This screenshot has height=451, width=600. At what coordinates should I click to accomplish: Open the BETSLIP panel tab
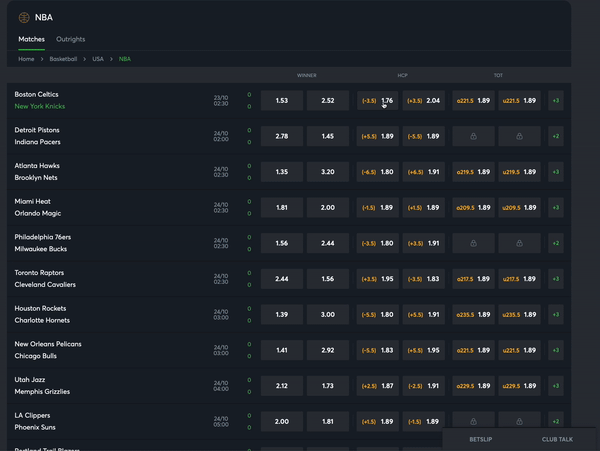coord(481,439)
